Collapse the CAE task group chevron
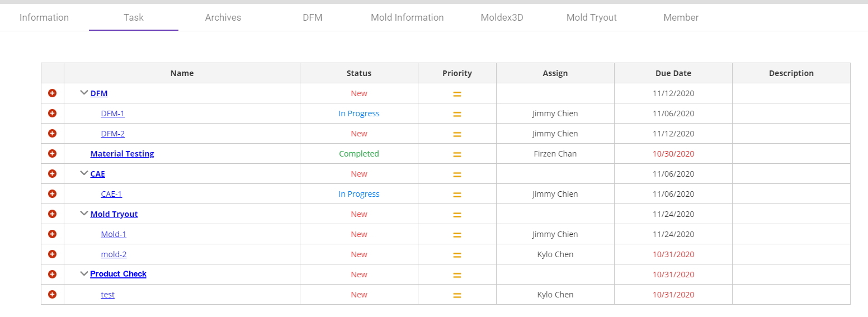The height and width of the screenshot is (317, 868). [84, 173]
